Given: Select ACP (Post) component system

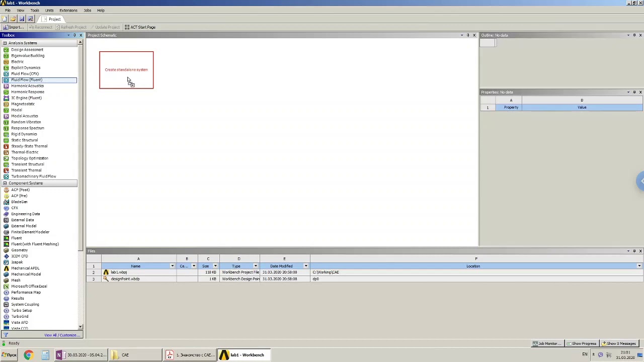Looking at the screenshot, I should coord(20,190).
